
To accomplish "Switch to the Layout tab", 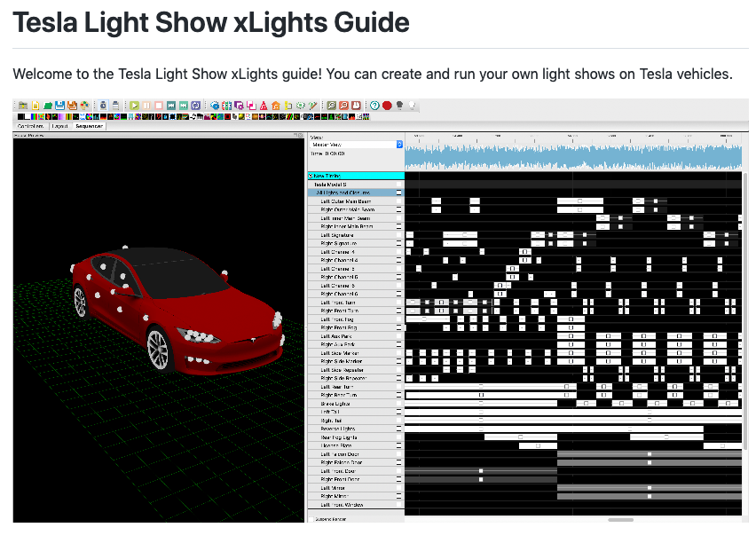I will click(60, 127).
